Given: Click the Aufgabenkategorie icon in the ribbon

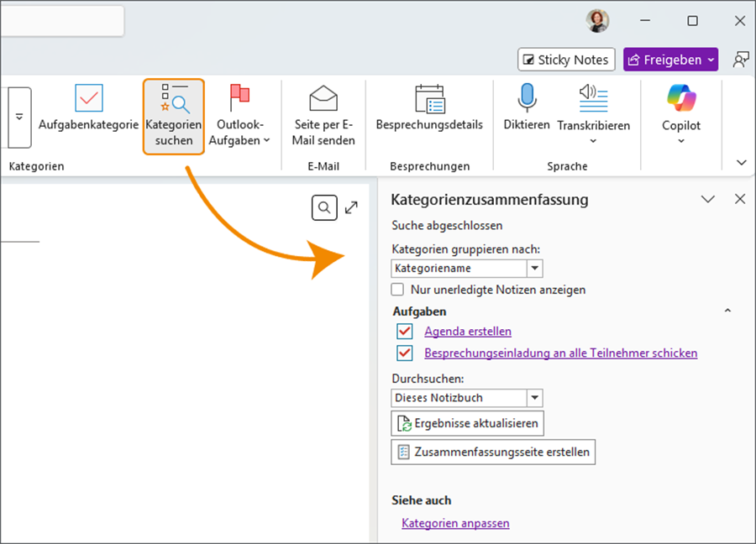Looking at the screenshot, I should (88, 99).
